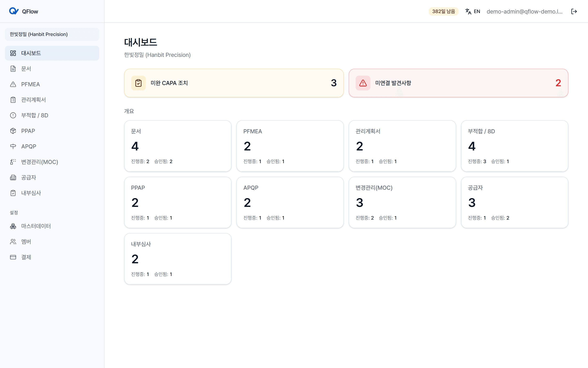The width and height of the screenshot is (588, 368).
Task: Click the 멤버 users icon
Action: [13, 242]
